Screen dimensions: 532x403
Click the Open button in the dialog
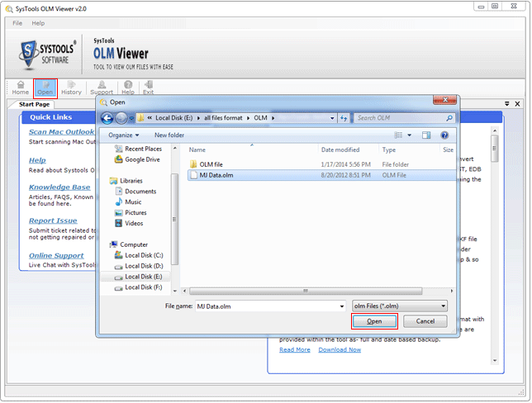pos(374,321)
